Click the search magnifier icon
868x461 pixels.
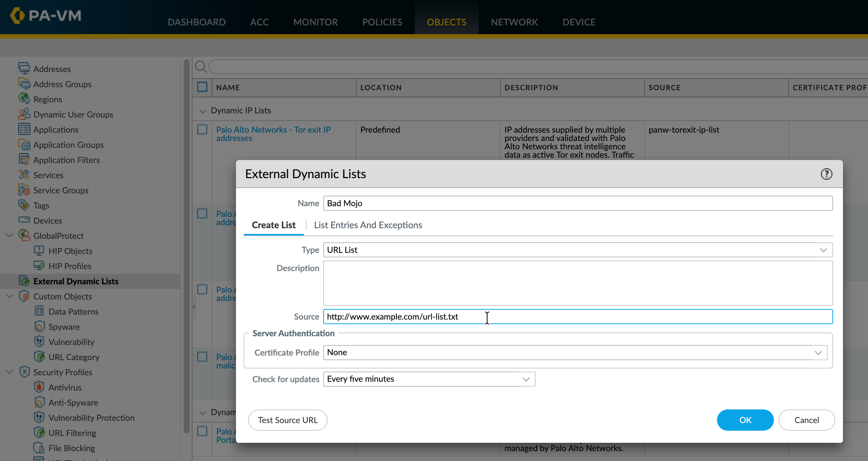pos(201,67)
